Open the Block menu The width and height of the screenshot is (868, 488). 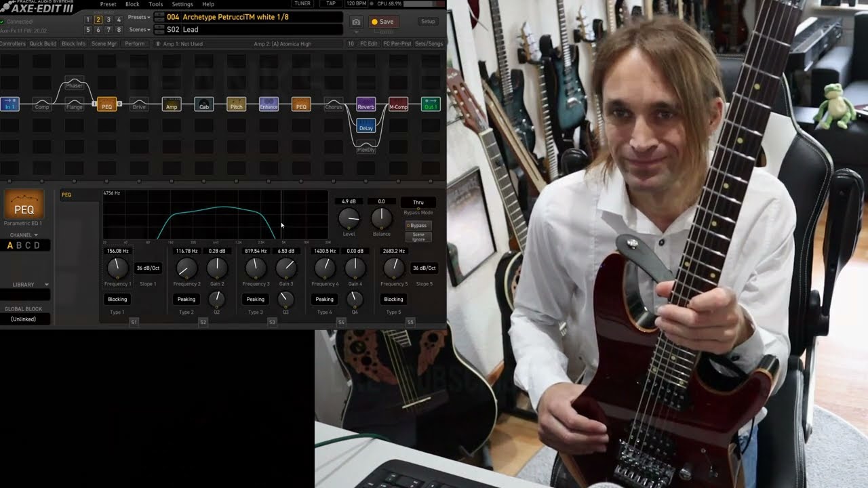pos(132,4)
